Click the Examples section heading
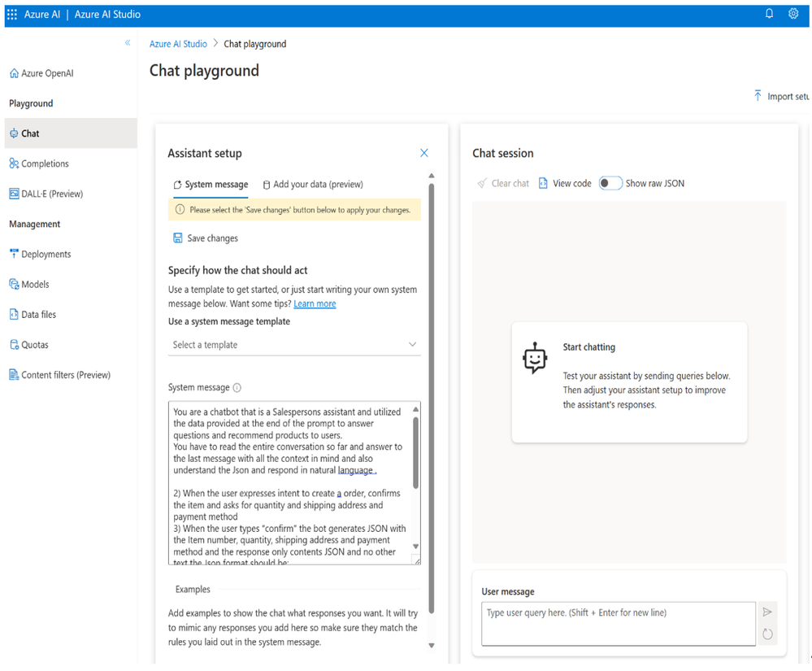 [x=193, y=589]
